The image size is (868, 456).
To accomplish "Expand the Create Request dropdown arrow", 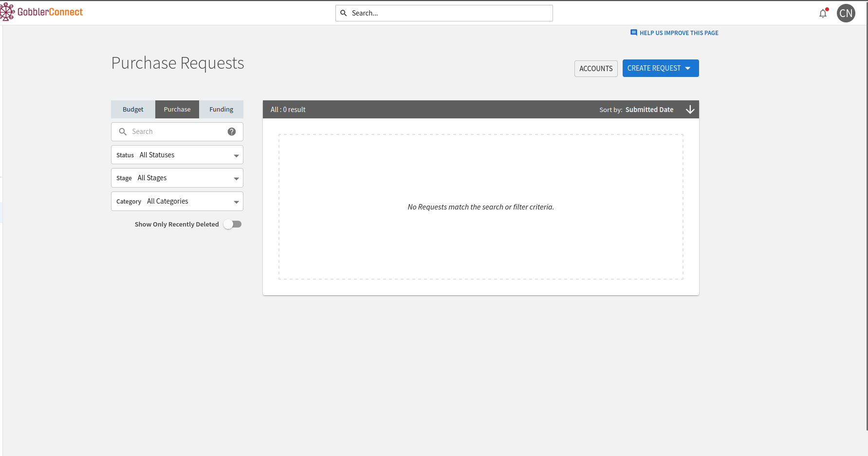I will coord(688,68).
